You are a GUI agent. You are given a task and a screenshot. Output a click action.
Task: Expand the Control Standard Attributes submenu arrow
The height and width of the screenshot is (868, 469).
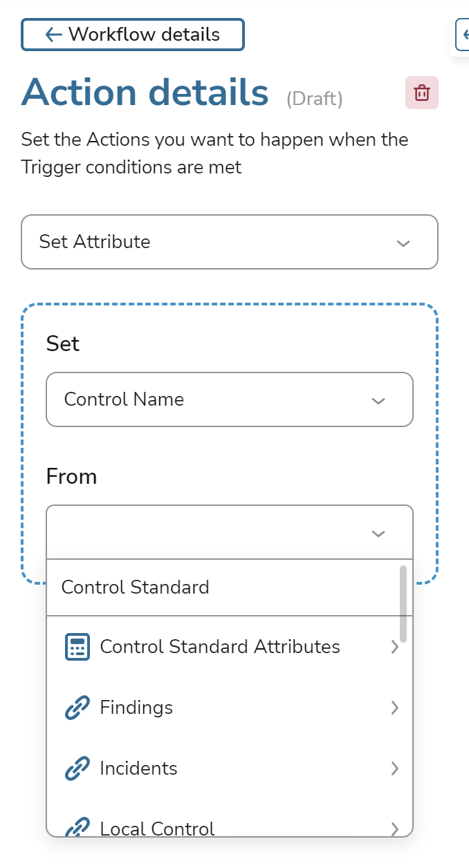click(395, 647)
